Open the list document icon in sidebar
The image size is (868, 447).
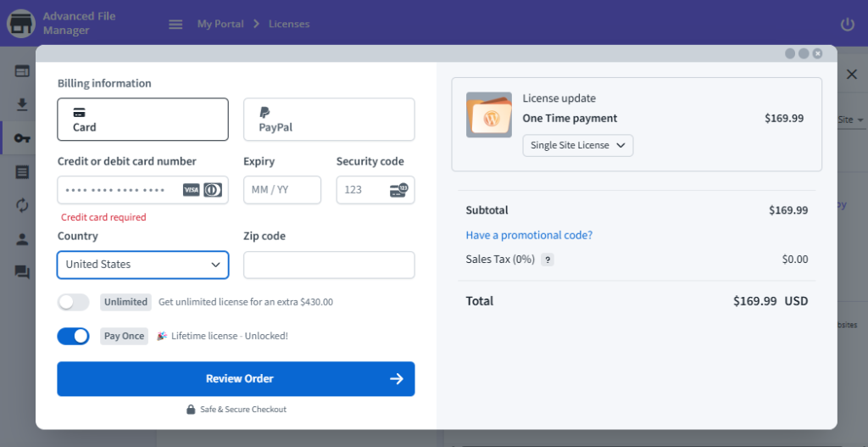coord(22,171)
